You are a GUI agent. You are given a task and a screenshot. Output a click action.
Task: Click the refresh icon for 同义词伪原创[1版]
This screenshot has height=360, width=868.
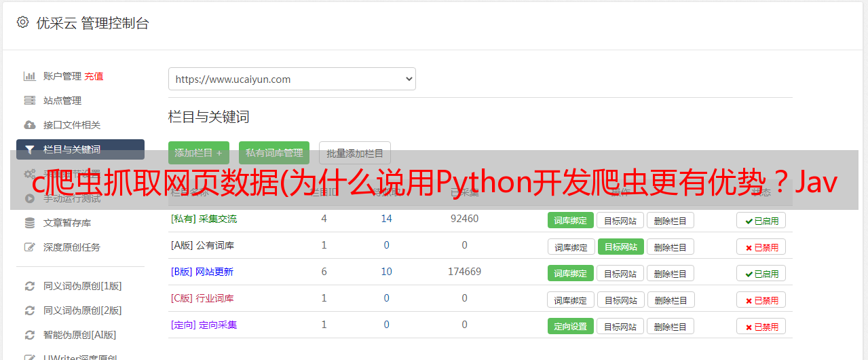point(29,286)
